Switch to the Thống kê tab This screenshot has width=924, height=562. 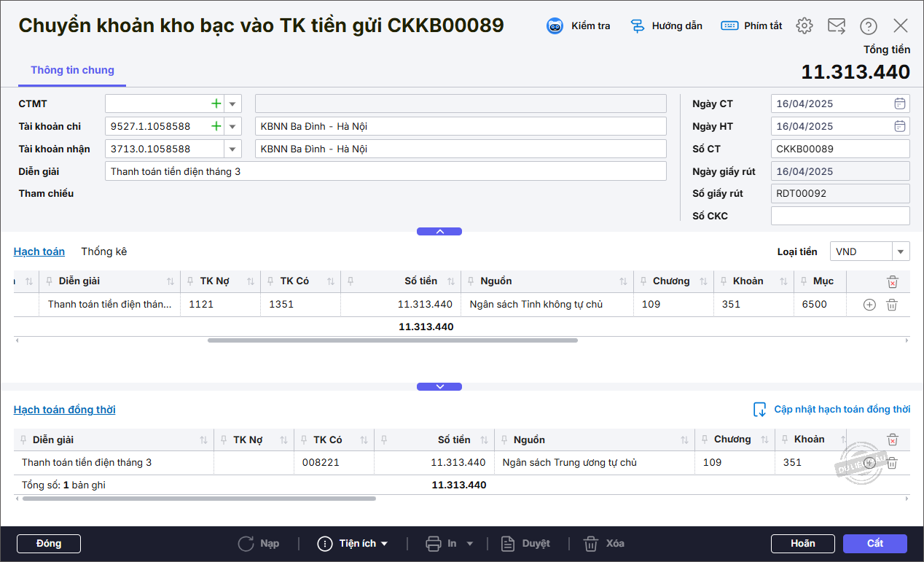click(x=103, y=251)
